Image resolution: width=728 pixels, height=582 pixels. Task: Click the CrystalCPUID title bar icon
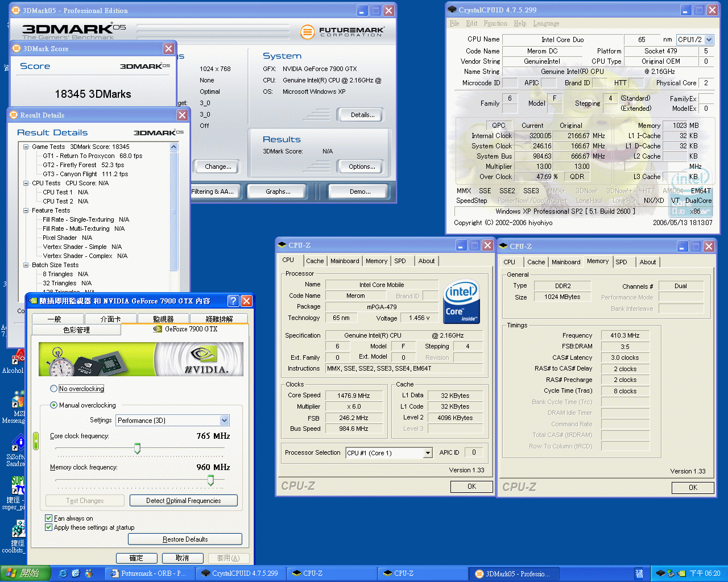(452, 10)
